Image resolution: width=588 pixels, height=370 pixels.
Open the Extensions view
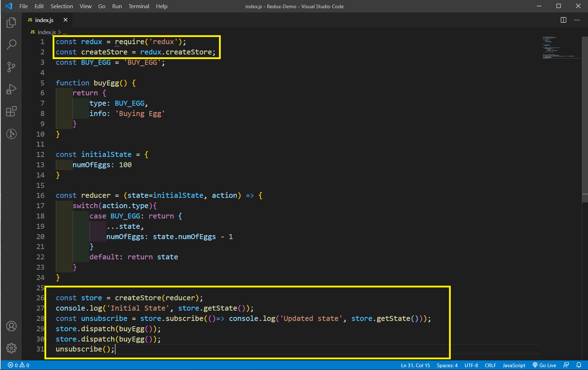(x=11, y=111)
